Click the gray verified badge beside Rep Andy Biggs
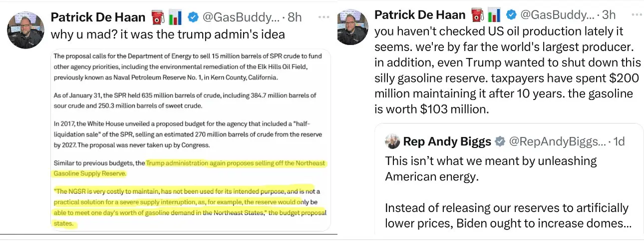The width and height of the screenshot is (644, 242). [500, 142]
